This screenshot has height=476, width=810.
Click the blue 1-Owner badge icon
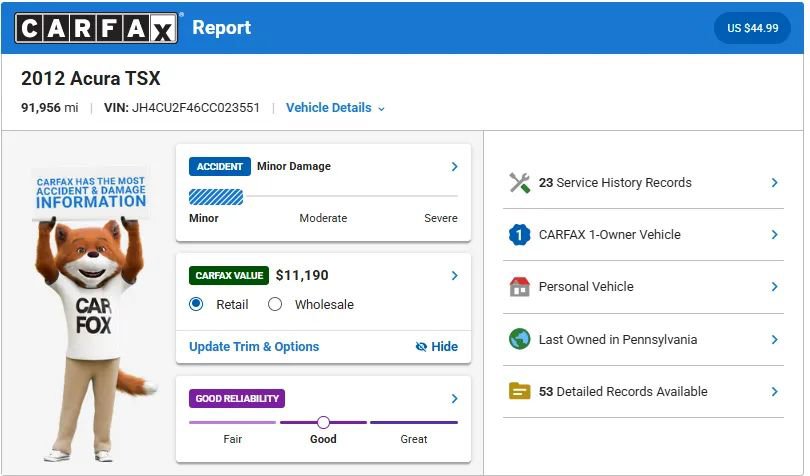click(519, 235)
